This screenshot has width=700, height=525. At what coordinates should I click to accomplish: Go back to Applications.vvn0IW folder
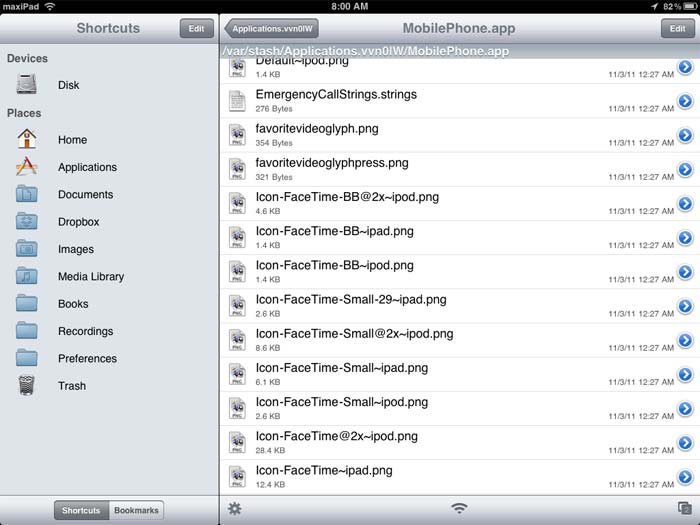tap(272, 29)
